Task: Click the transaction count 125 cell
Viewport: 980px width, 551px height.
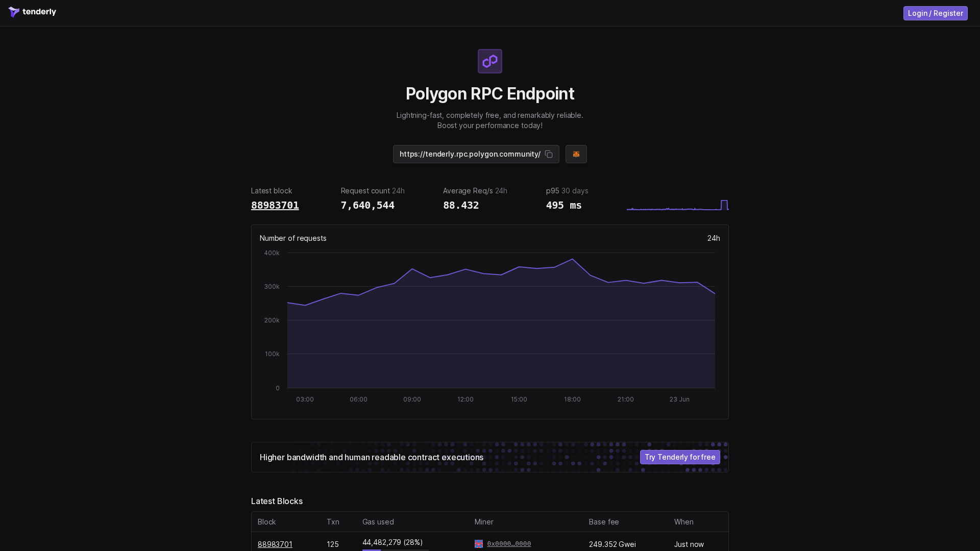Action: tap(333, 544)
